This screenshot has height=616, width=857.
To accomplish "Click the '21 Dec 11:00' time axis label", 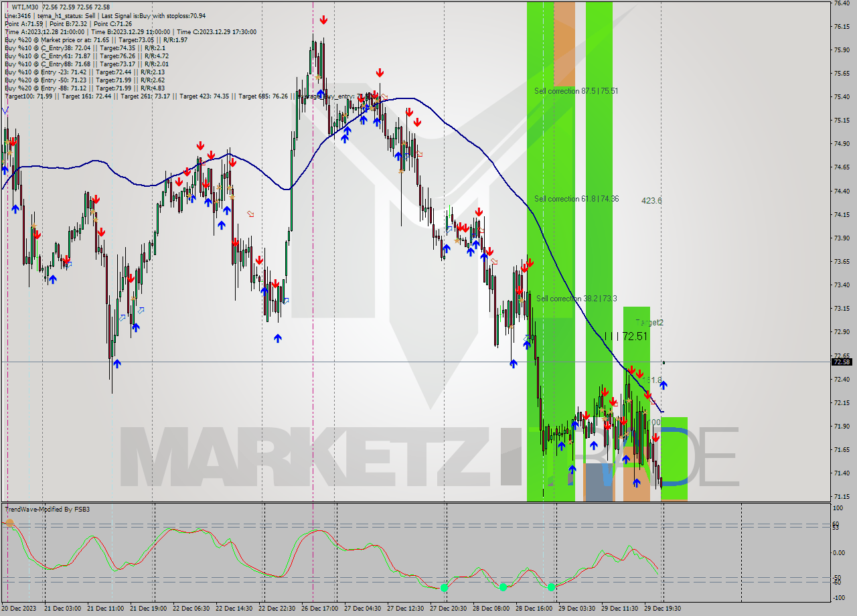I will pyautogui.click(x=106, y=609).
